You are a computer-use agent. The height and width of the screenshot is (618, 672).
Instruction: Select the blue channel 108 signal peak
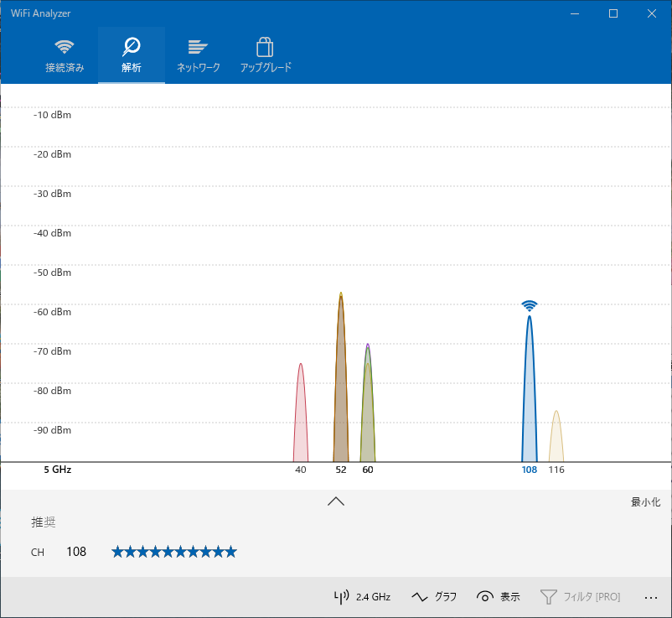(529, 394)
